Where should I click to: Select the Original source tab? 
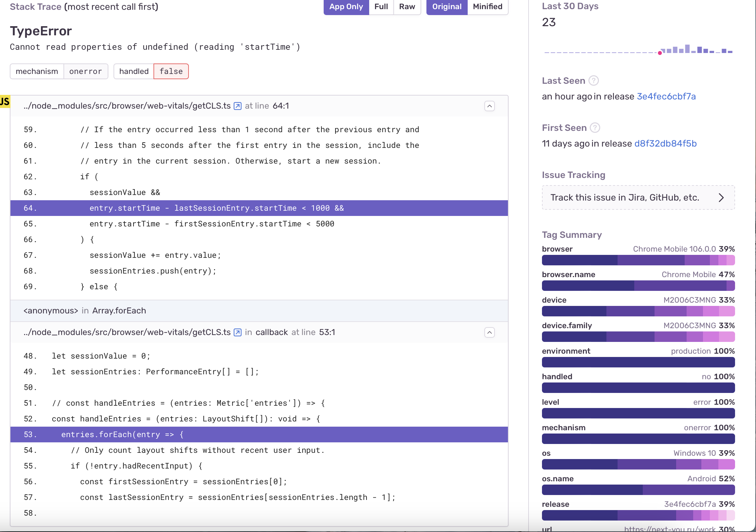click(x=446, y=7)
